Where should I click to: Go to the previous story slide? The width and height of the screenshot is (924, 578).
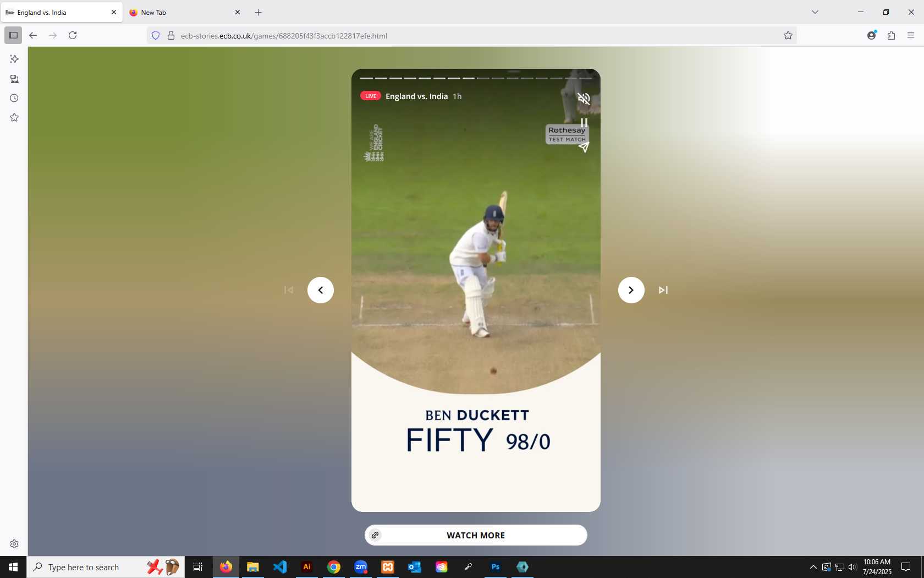coord(321,290)
